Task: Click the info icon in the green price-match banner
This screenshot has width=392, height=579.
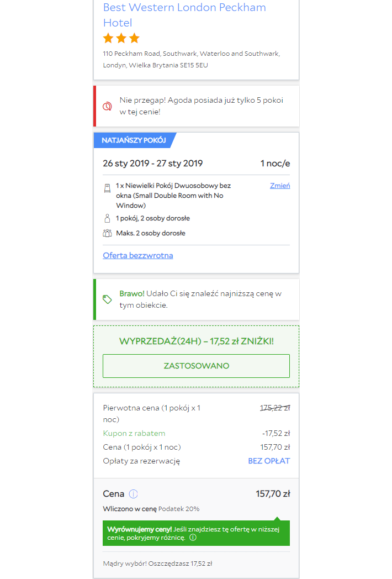Action: [193, 537]
